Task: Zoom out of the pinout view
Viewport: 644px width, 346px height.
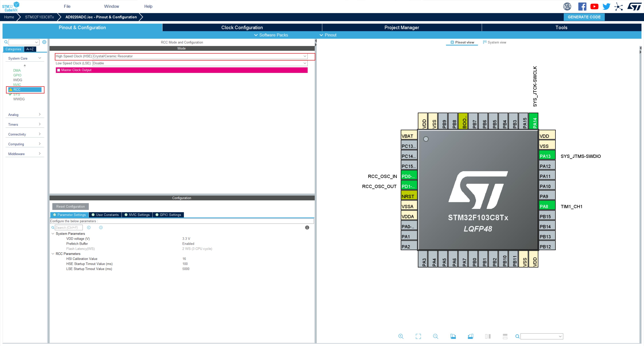Action: tap(436, 336)
